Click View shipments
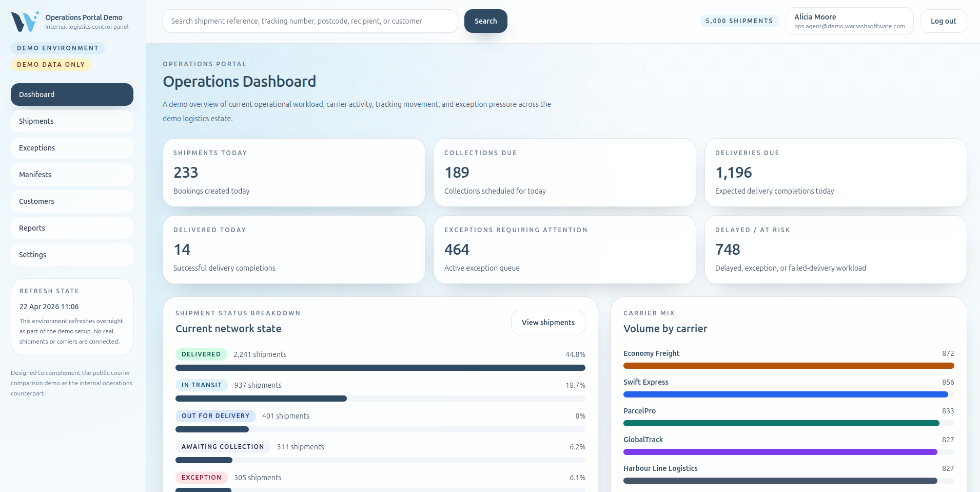 [547, 323]
